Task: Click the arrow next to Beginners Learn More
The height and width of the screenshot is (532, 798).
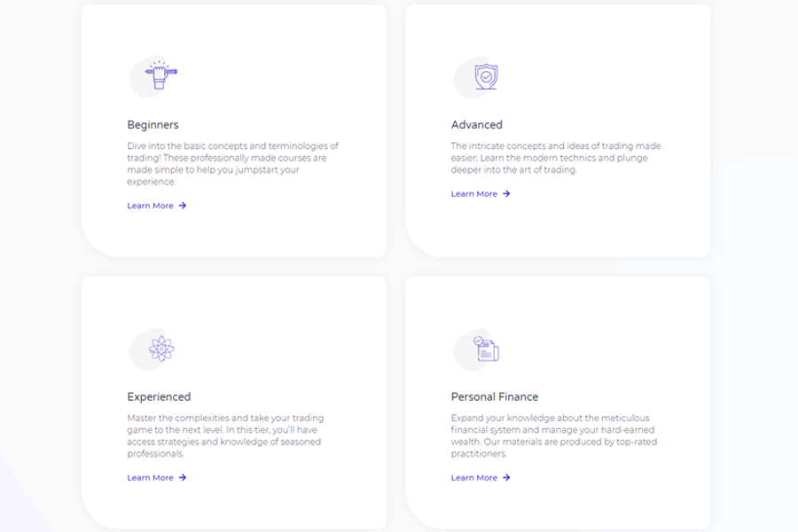Action: (x=183, y=206)
